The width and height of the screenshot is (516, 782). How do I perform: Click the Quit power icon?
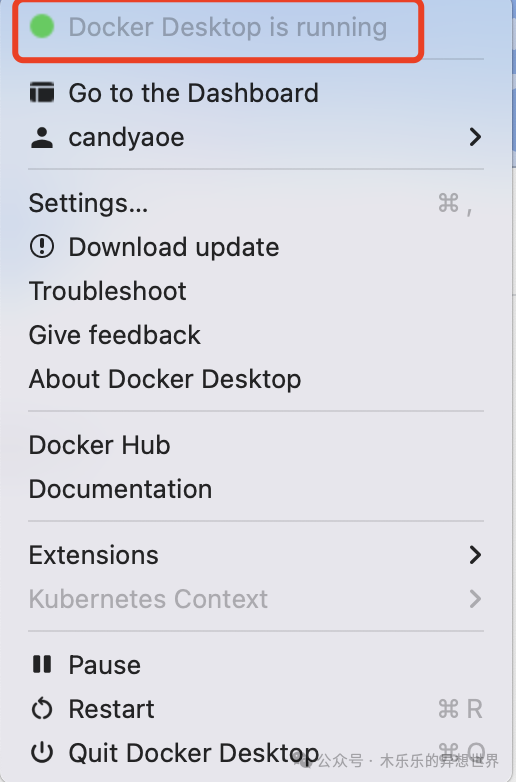click(x=42, y=753)
